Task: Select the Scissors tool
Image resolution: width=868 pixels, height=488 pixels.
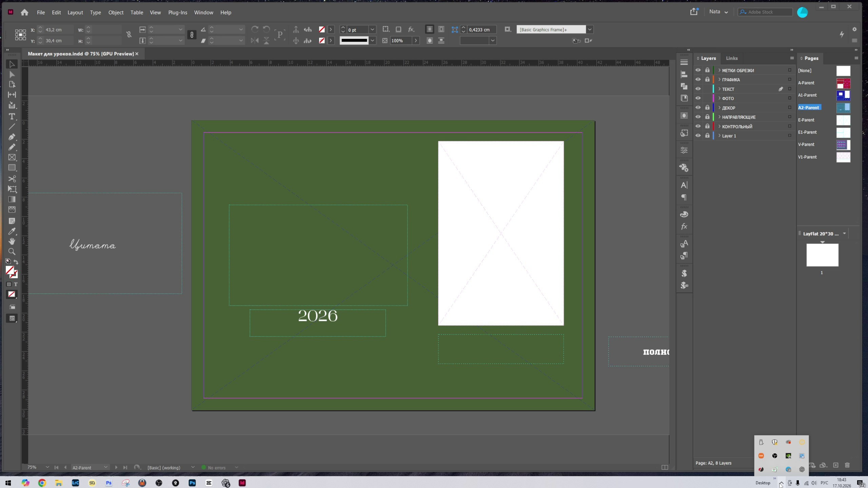Action: click(12, 179)
